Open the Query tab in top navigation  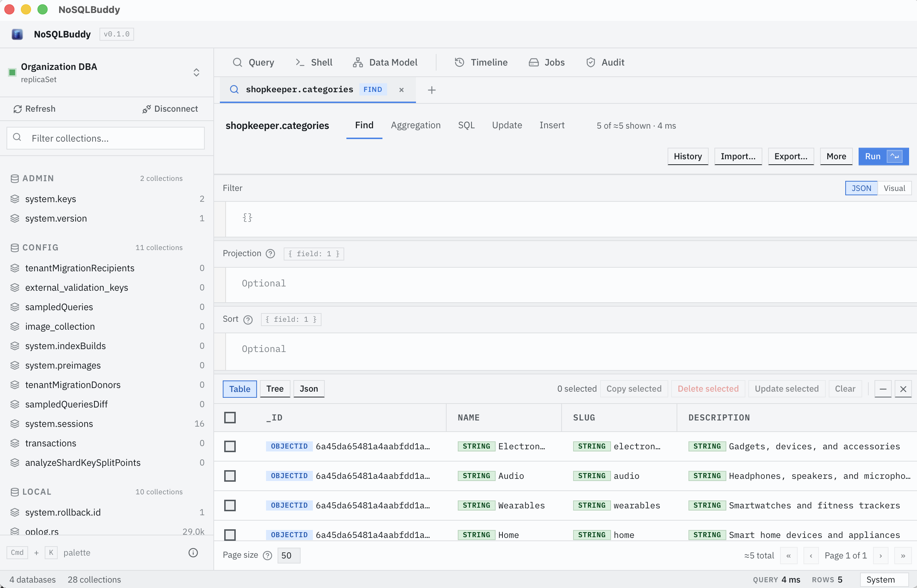[x=254, y=62]
